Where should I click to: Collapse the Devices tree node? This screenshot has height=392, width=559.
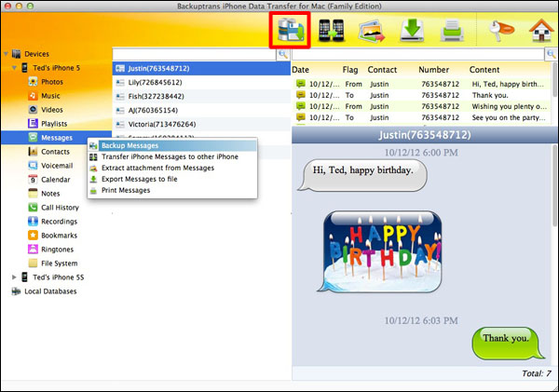(7, 54)
